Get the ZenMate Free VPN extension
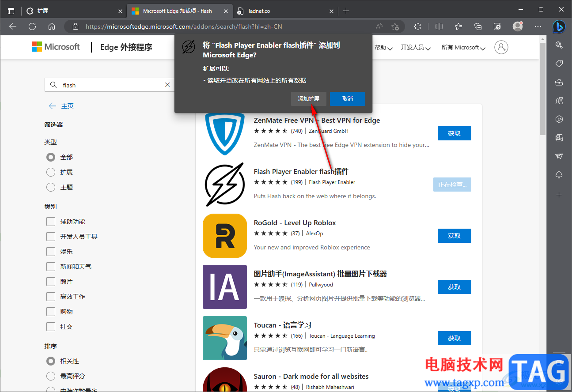 pyautogui.click(x=454, y=133)
